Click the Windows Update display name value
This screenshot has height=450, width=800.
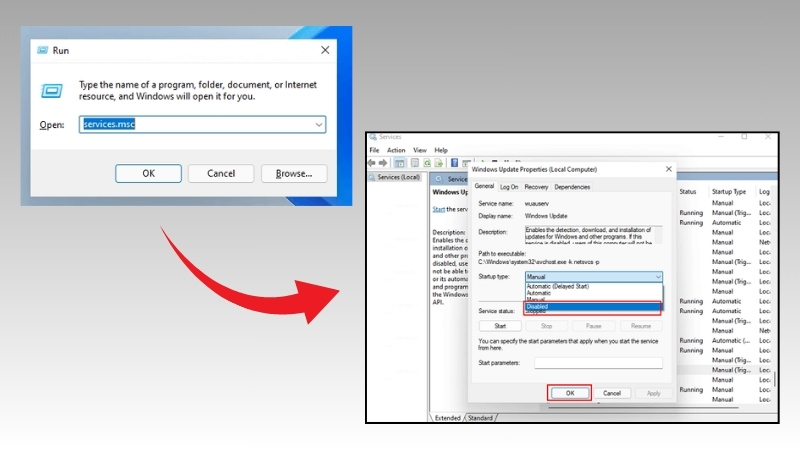click(546, 216)
